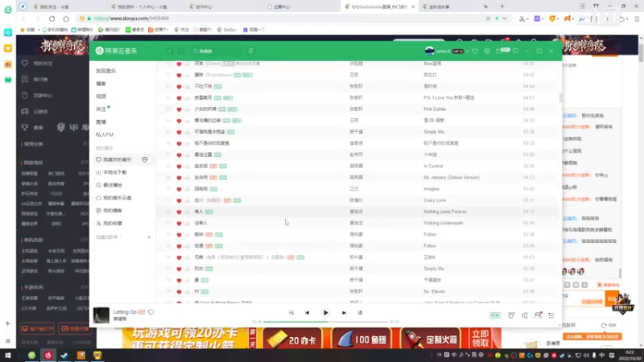This screenshot has height=362, width=644.
Task: Expand the 创建的歌单 section
Action: click(x=109, y=237)
